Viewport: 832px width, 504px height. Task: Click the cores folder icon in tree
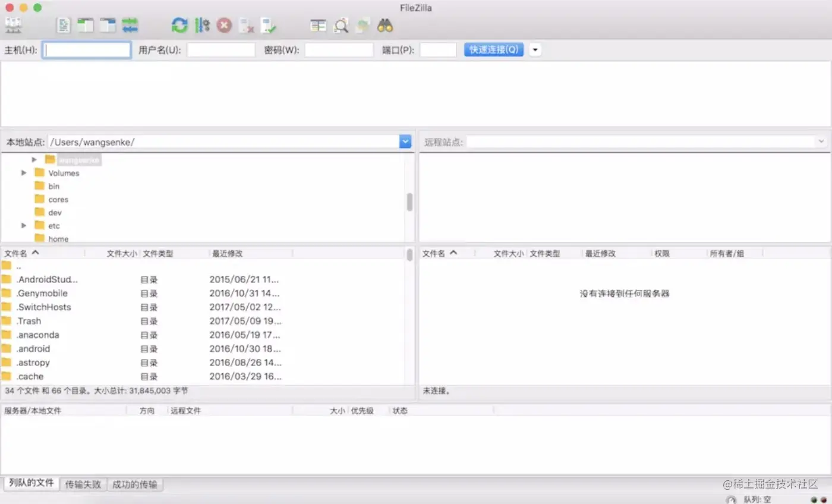point(40,199)
